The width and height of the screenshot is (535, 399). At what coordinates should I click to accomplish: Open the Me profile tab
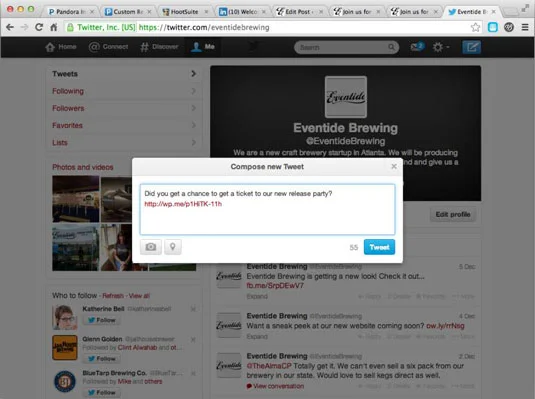point(203,47)
